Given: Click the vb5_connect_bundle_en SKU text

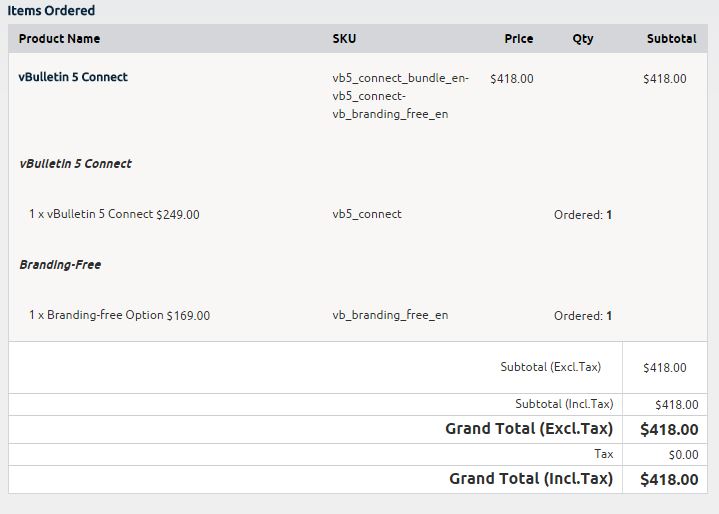Looking at the screenshot, I should [400, 78].
